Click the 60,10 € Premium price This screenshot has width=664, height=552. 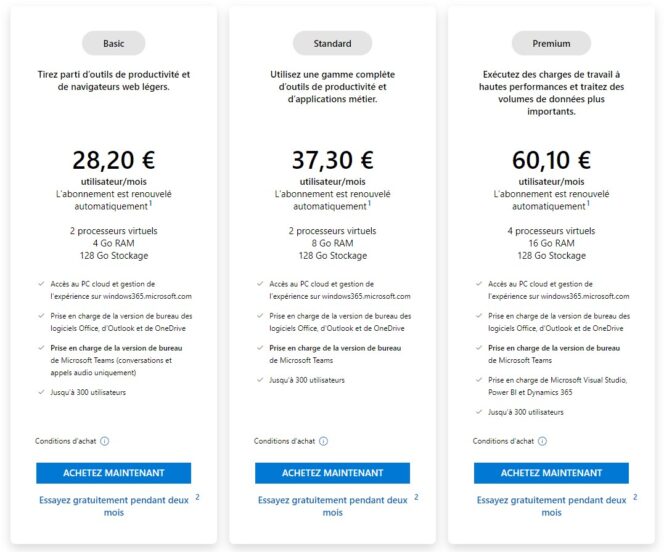pyautogui.click(x=551, y=160)
